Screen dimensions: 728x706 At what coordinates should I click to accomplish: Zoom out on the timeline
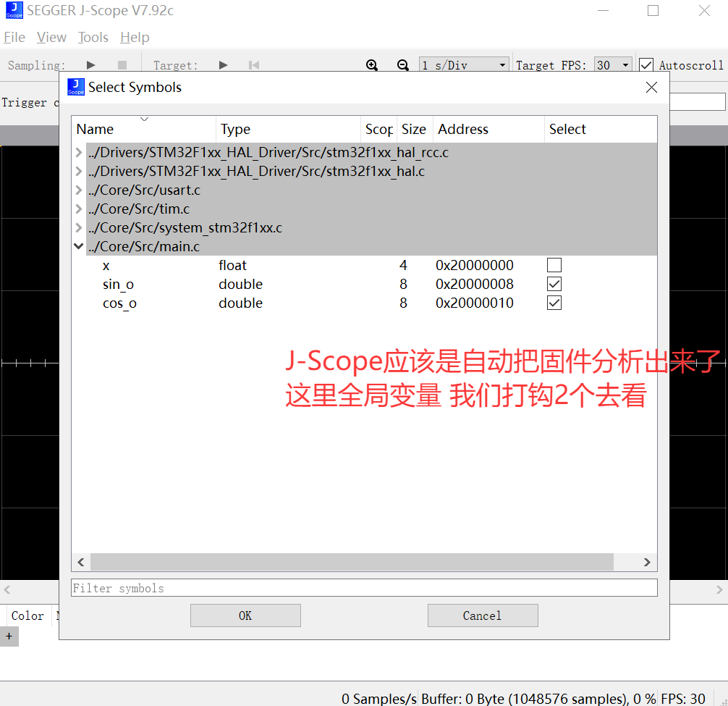[x=403, y=65]
